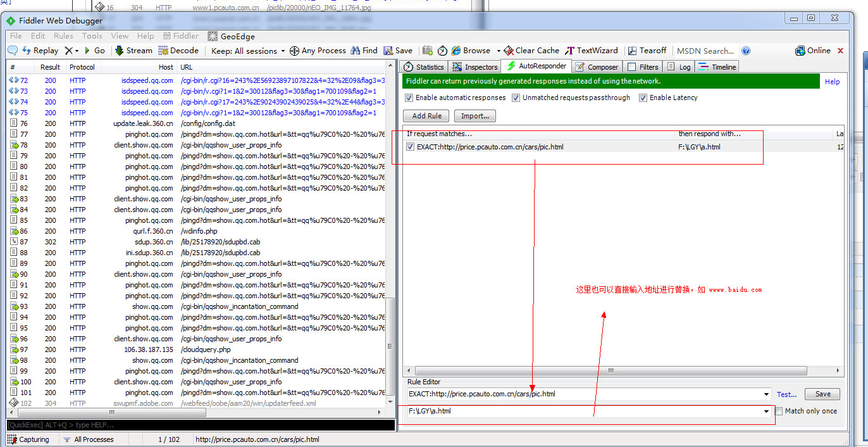Click in the MSDN Search box
Image resolution: width=868 pixels, height=447 pixels.
(x=706, y=51)
